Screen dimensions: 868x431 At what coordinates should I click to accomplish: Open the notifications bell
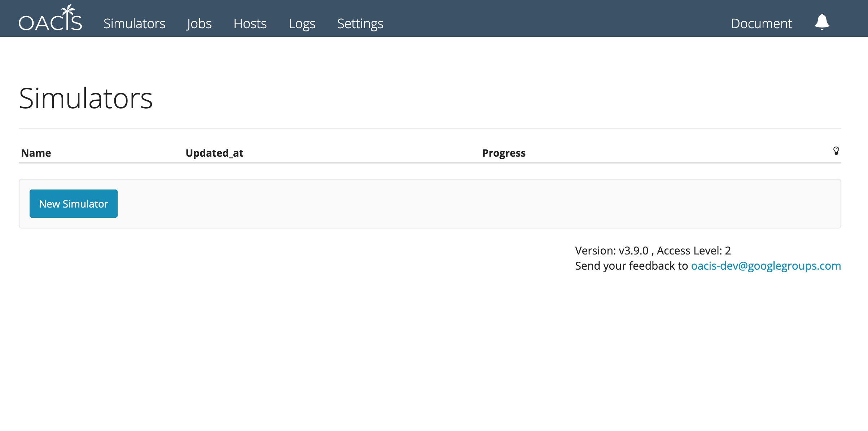click(x=822, y=22)
